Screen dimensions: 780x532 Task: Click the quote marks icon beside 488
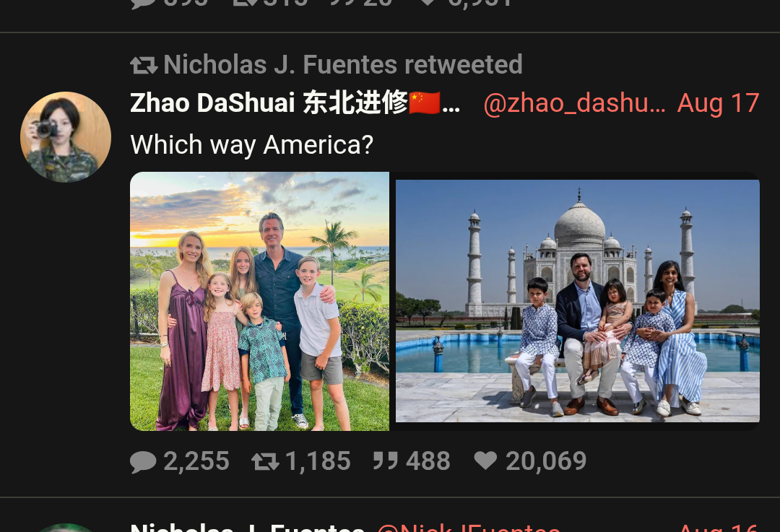pyautogui.click(x=386, y=461)
